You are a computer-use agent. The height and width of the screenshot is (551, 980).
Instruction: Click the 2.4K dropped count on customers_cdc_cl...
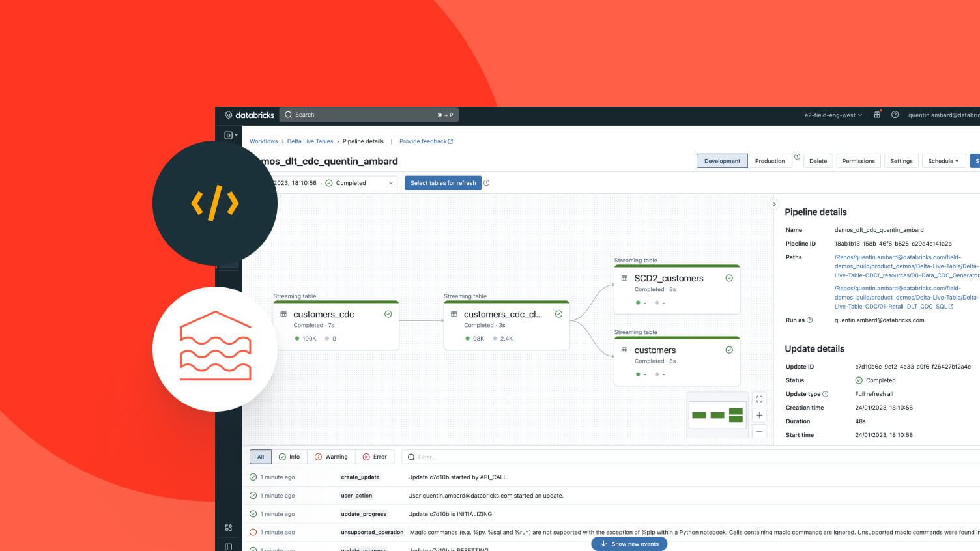pyautogui.click(x=506, y=339)
